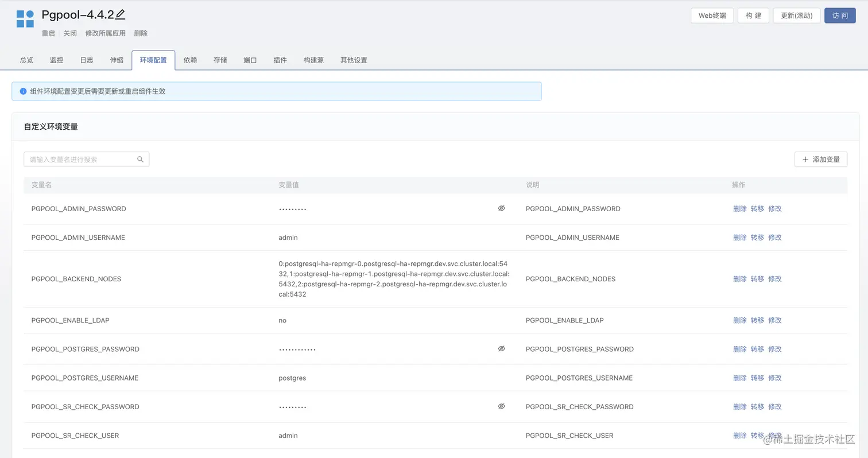
Task: Click 转移 for PGPOOL_POSTGRES_PASSWORD
Action: tap(757, 349)
